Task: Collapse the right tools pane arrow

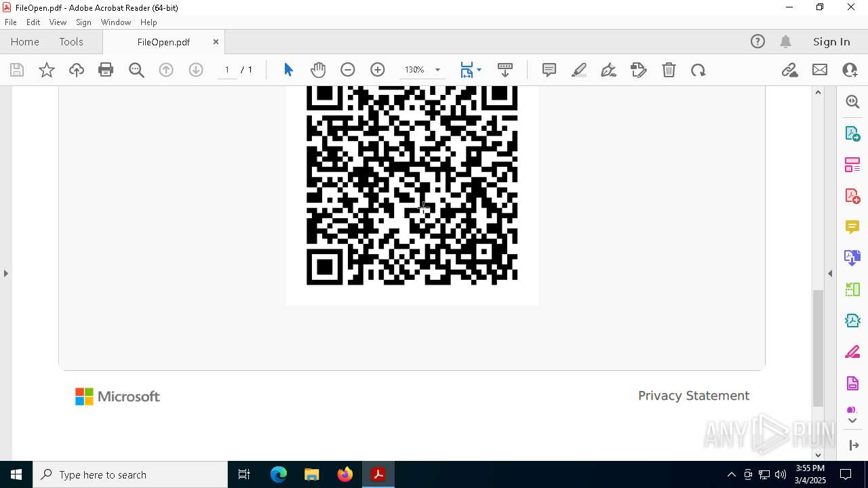Action: point(854,445)
